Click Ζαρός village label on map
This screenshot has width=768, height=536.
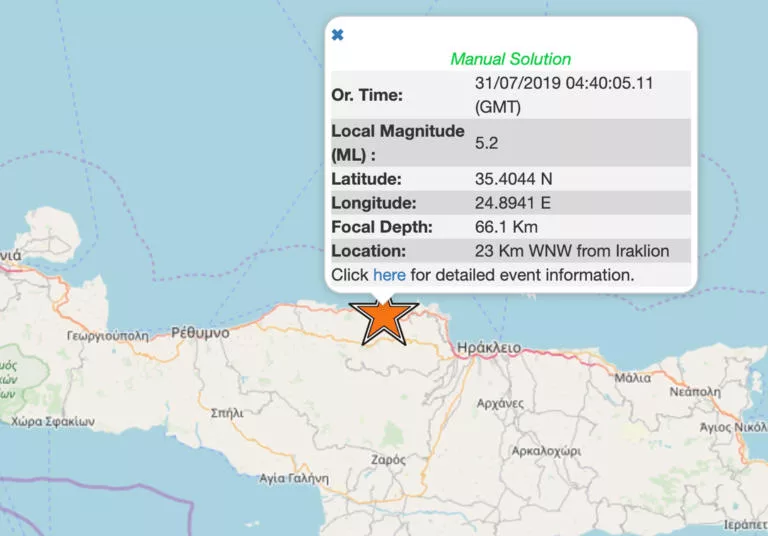tap(389, 459)
